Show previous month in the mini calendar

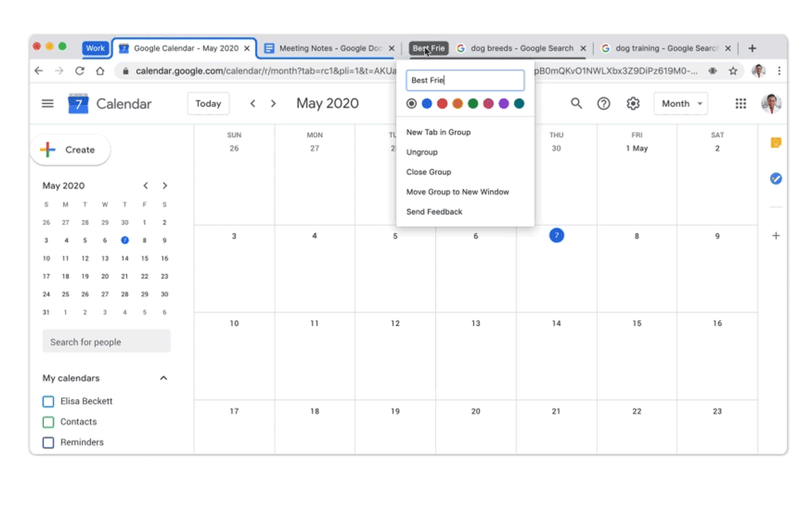145,186
